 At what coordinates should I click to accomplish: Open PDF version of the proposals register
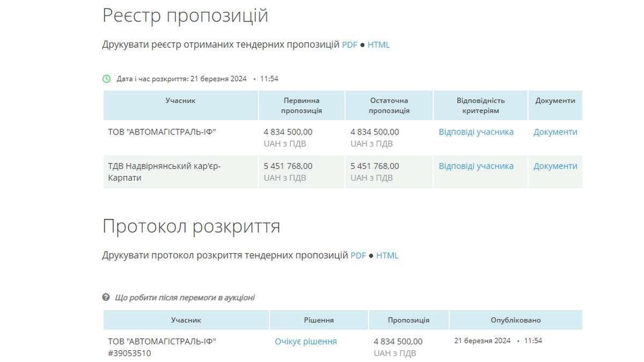point(349,45)
